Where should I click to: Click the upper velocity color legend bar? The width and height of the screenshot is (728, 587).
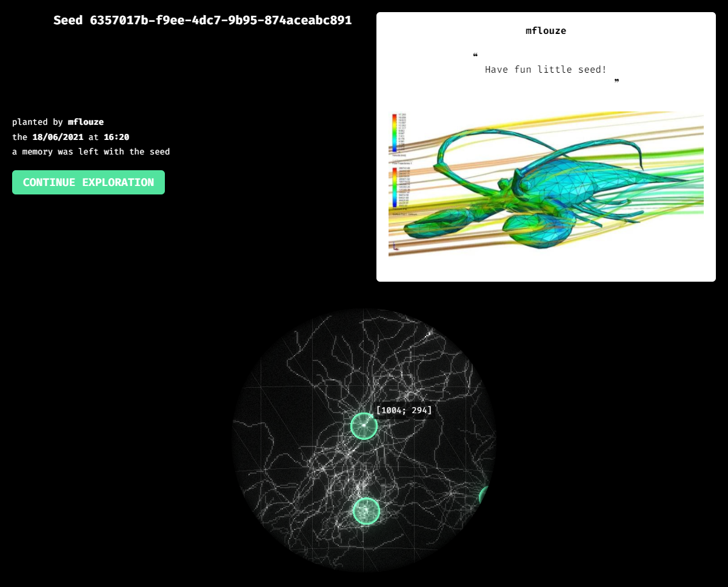pos(395,131)
